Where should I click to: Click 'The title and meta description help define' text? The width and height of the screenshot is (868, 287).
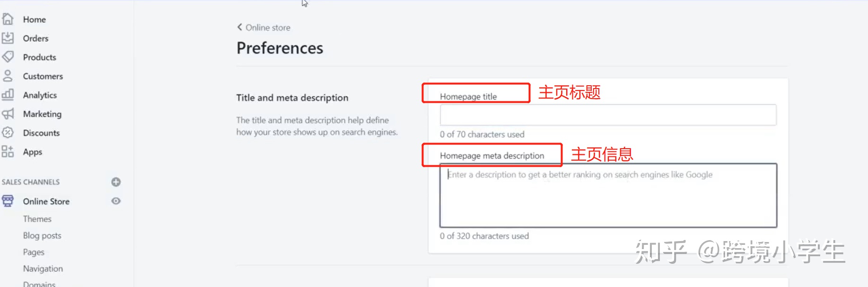pos(313,120)
